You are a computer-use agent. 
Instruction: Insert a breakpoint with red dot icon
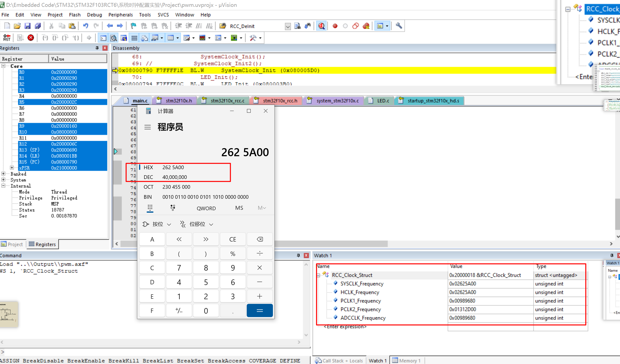(x=335, y=26)
